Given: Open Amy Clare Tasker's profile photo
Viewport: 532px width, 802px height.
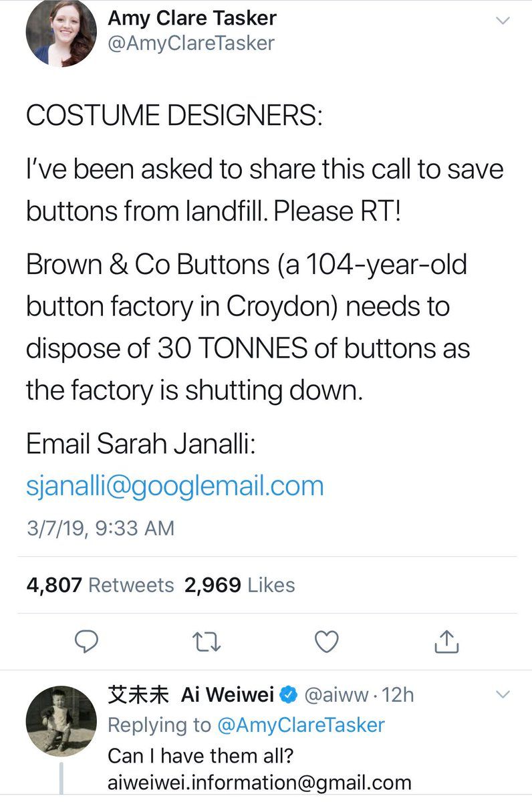Looking at the screenshot, I should (x=61, y=32).
